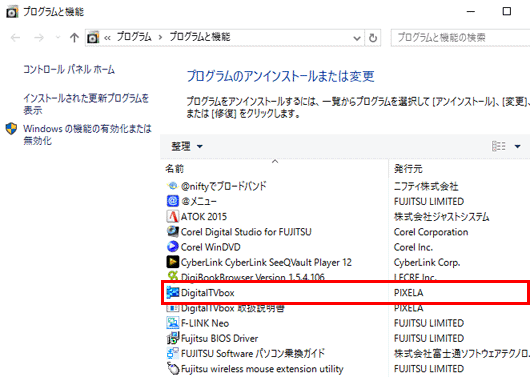Open コントロール パネル ホーム link
The height and width of the screenshot is (377, 530).
pos(69,69)
